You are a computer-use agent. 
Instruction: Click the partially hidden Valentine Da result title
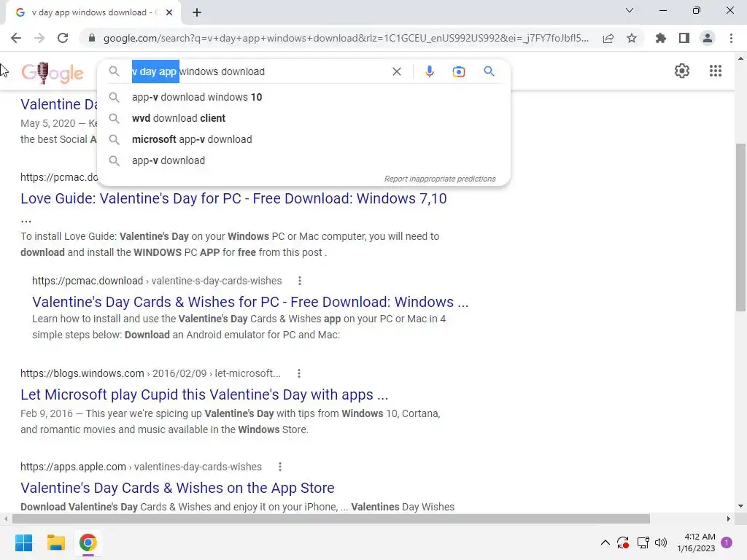coord(59,104)
